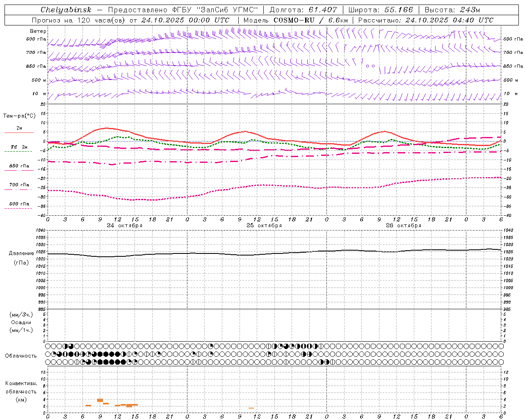Click the green dashed line sample under 'Td 2м'

(18, 152)
